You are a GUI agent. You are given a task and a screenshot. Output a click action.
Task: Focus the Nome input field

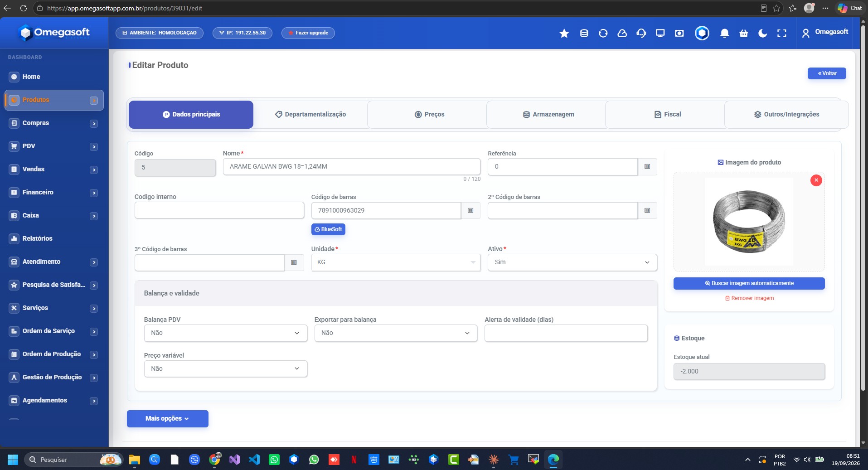point(351,167)
